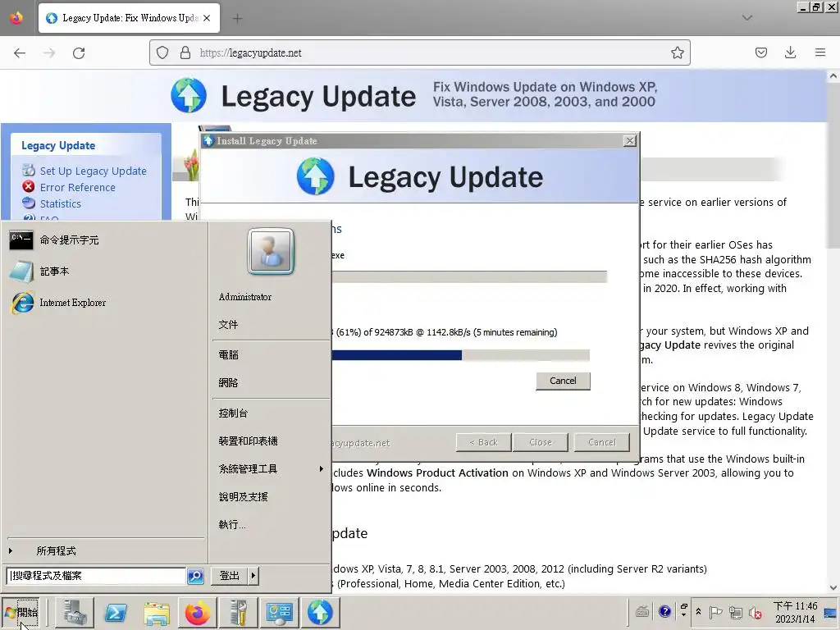Go back one page in Firefox

pos(20,53)
